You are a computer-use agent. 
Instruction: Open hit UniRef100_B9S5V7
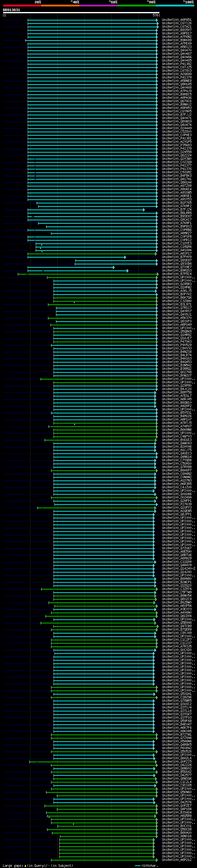[x=176, y=30]
